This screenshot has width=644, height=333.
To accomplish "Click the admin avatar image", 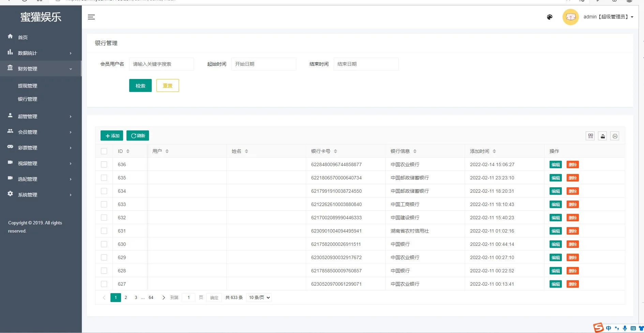I will tap(570, 17).
